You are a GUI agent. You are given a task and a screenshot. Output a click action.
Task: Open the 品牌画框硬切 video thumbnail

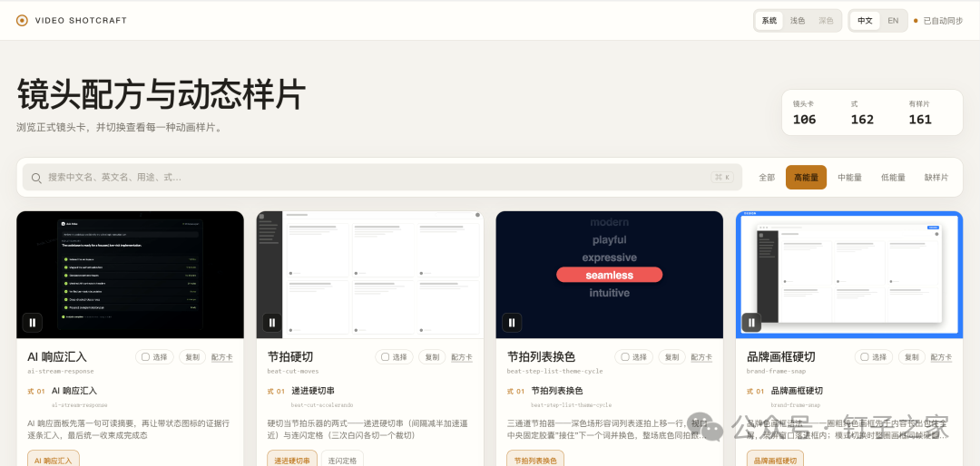pos(849,275)
